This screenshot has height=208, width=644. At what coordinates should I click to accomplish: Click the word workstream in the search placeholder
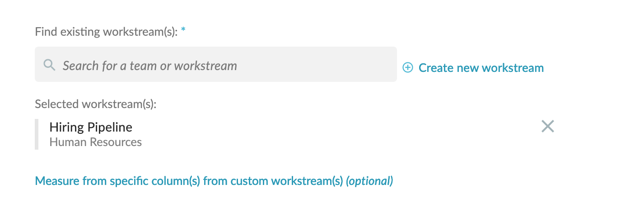(205, 66)
